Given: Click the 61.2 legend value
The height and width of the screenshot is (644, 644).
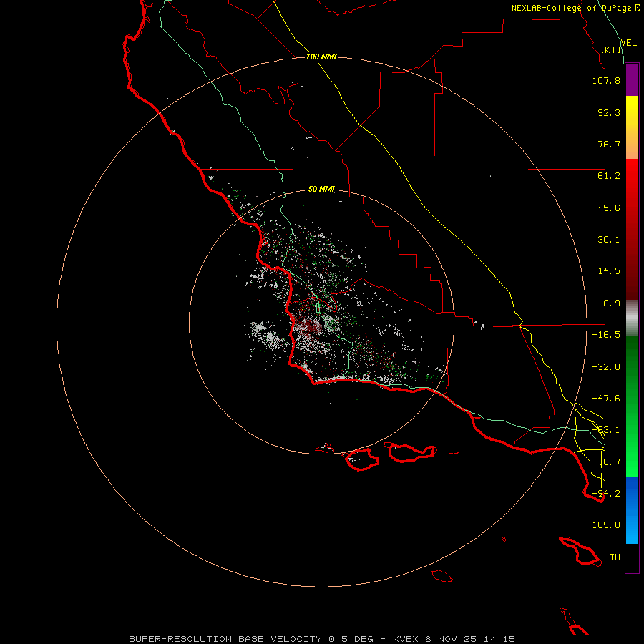Looking at the screenshot, I should click(x=609, y=176).
